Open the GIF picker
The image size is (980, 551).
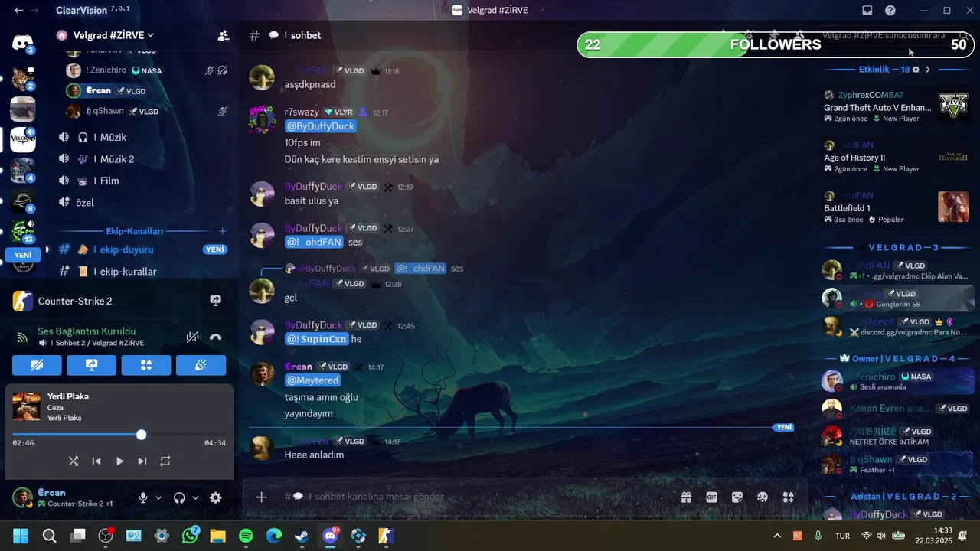711,497
